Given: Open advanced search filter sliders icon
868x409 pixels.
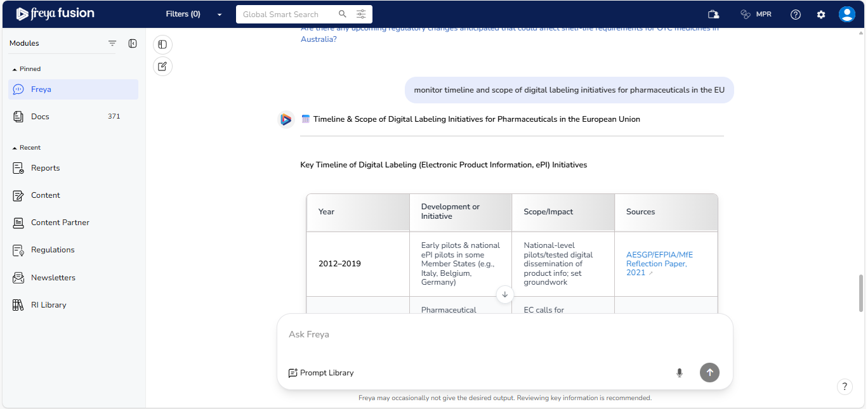Looking at the screenshot, I should (361, 14).
